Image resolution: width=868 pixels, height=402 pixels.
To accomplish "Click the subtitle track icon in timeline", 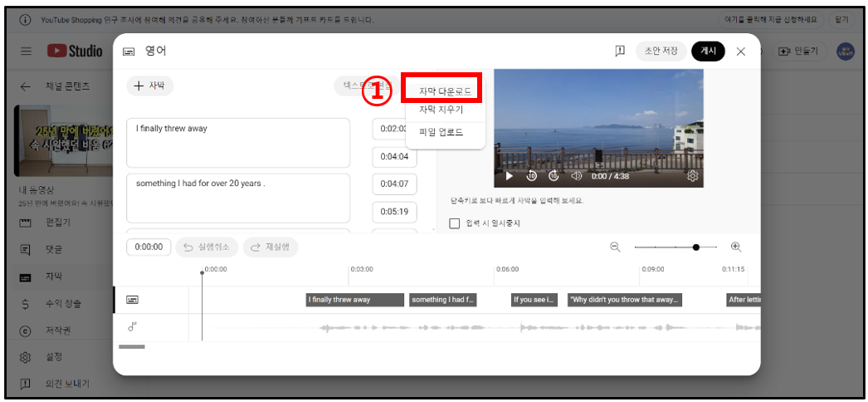I will pos(132,300).
